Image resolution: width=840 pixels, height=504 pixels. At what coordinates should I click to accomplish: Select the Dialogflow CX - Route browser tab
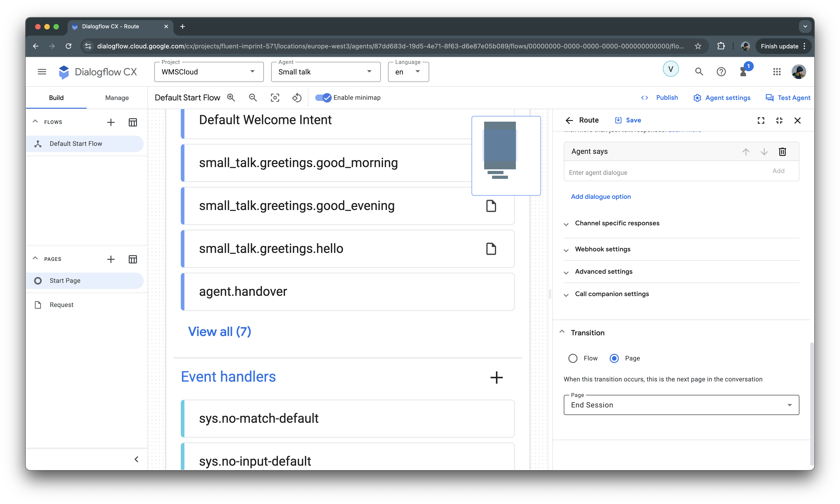(x=121, y=26)
